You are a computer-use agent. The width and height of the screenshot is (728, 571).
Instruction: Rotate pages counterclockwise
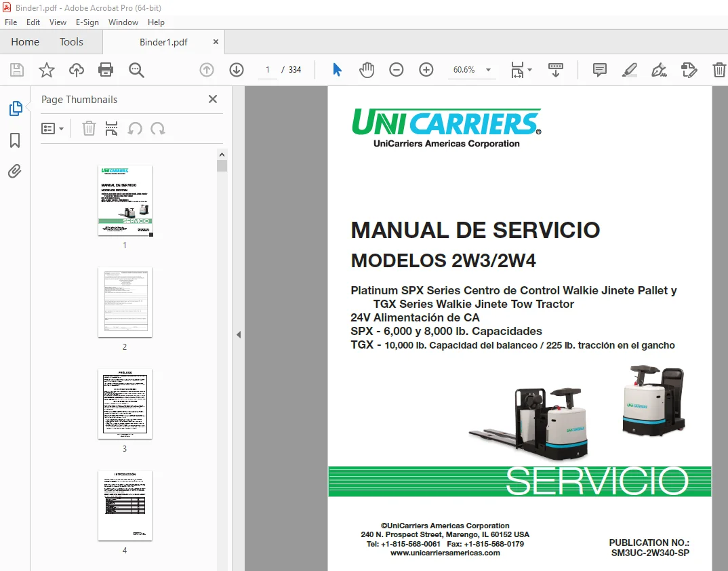[135, 128]
